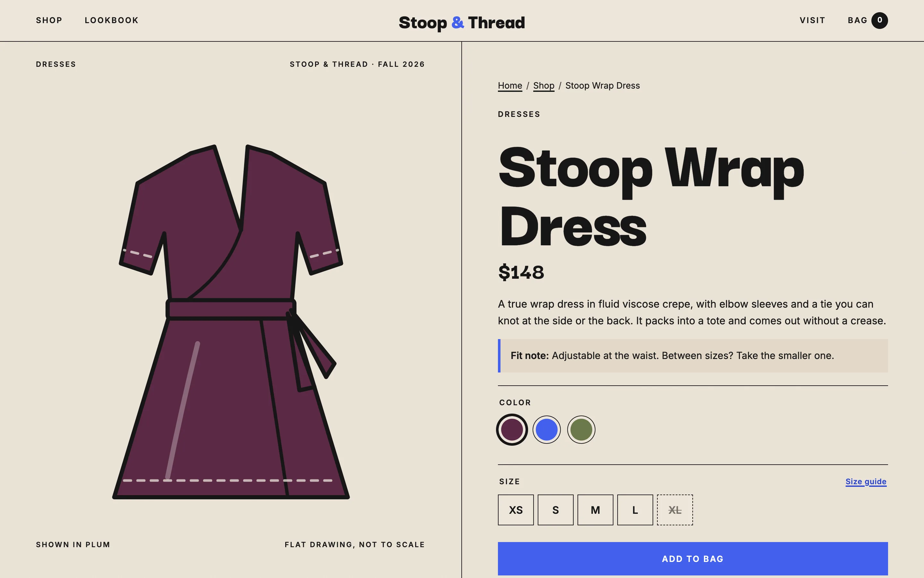Select the olive green color swatch
Viewport: 924px width, 578px height.
pos(581,430)
